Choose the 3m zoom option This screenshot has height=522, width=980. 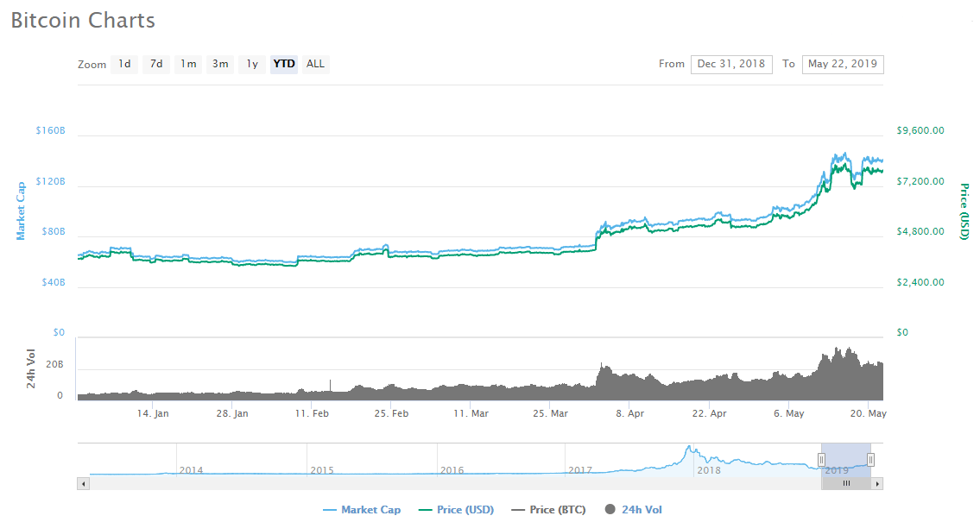click(x=220, y=64)
